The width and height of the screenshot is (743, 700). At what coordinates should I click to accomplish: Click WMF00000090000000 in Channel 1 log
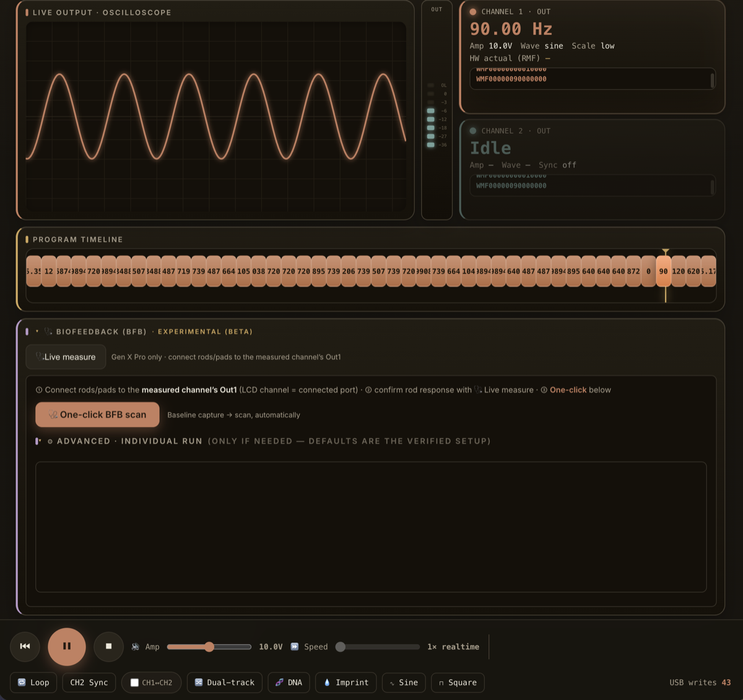(511, 79)
